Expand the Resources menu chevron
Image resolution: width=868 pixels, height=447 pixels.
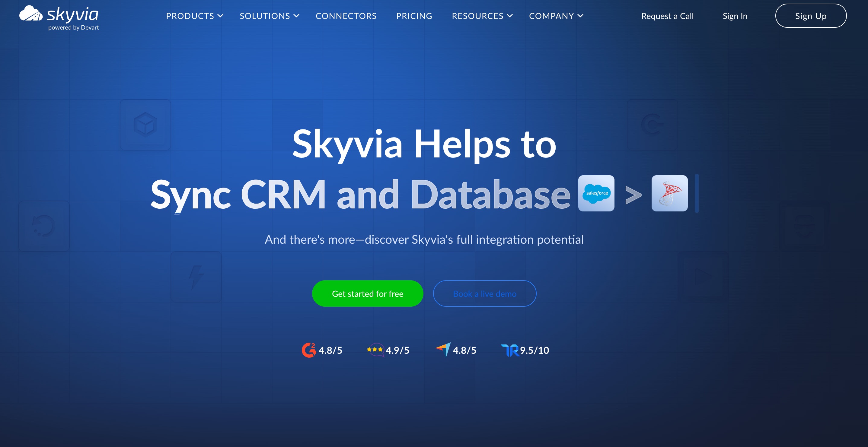(510, 16)
